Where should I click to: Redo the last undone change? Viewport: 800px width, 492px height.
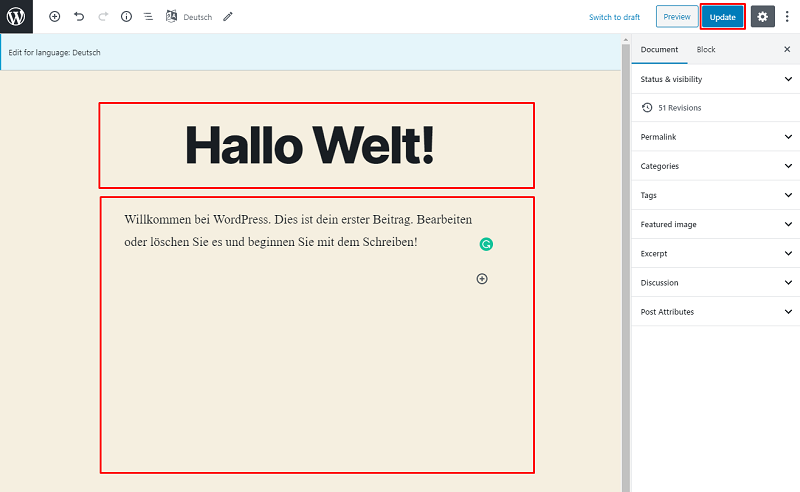coord(103,17)
